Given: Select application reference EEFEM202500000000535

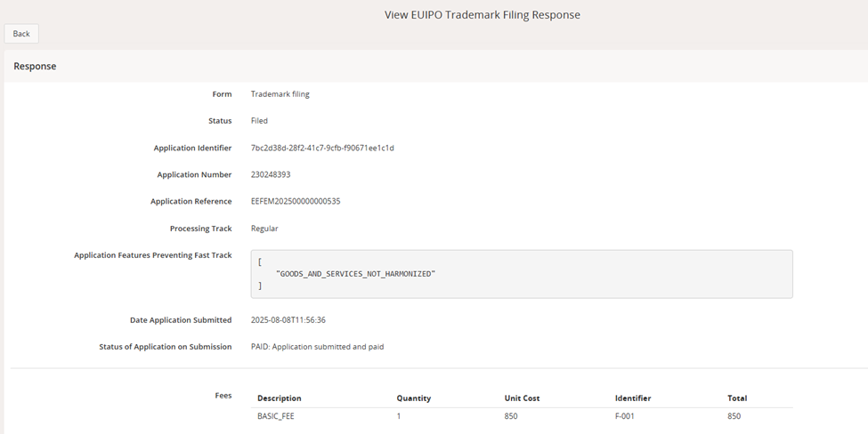Looking at the screenshot, I should pos(296,201).
